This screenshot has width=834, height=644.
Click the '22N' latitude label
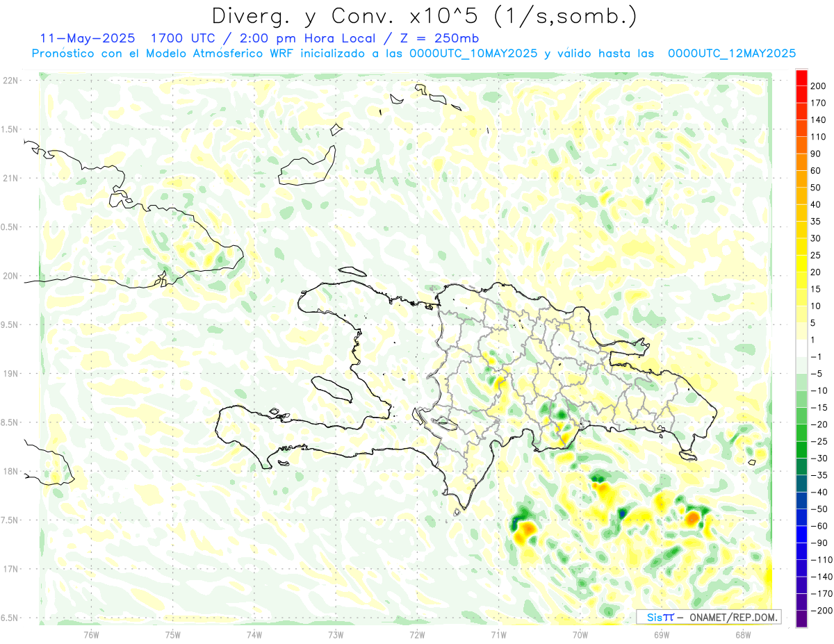click(10, 81)
